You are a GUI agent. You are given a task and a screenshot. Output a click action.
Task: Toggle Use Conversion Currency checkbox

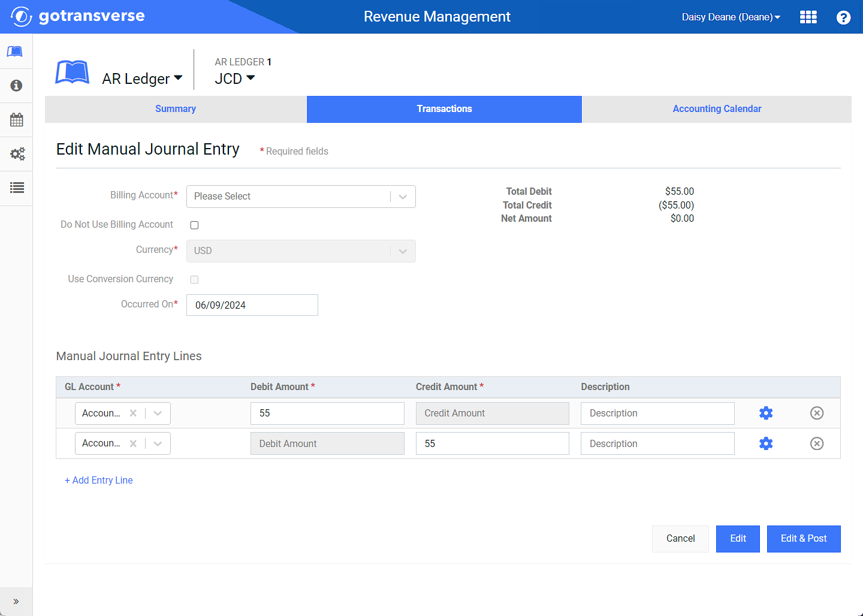coord(194,280)
